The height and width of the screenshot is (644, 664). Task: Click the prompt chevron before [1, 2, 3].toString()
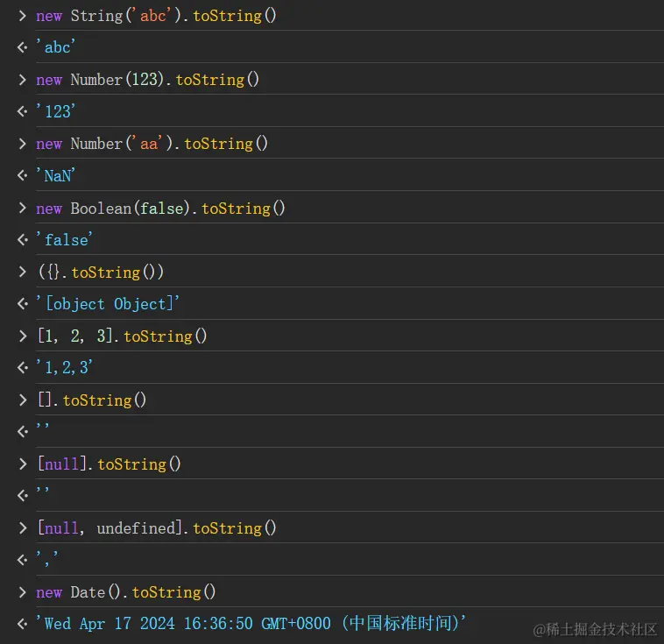point(23,336)
